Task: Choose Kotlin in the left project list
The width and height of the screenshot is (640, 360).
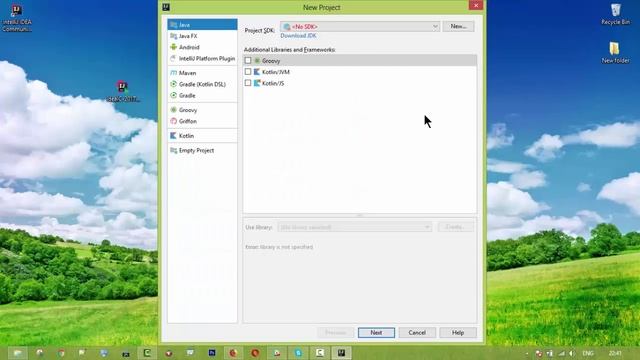Action: click(x=202, y=136)
